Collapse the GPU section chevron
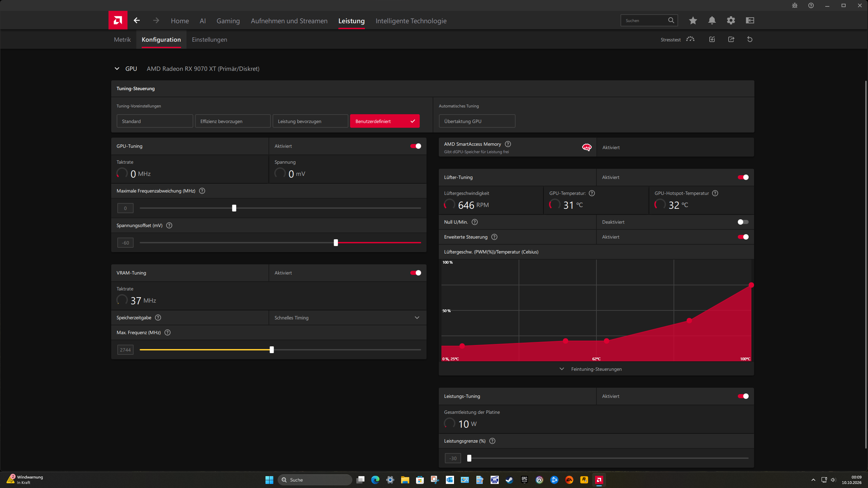This screenshot has width=868, height=488. pyautogui.click(x=117, y=69)
